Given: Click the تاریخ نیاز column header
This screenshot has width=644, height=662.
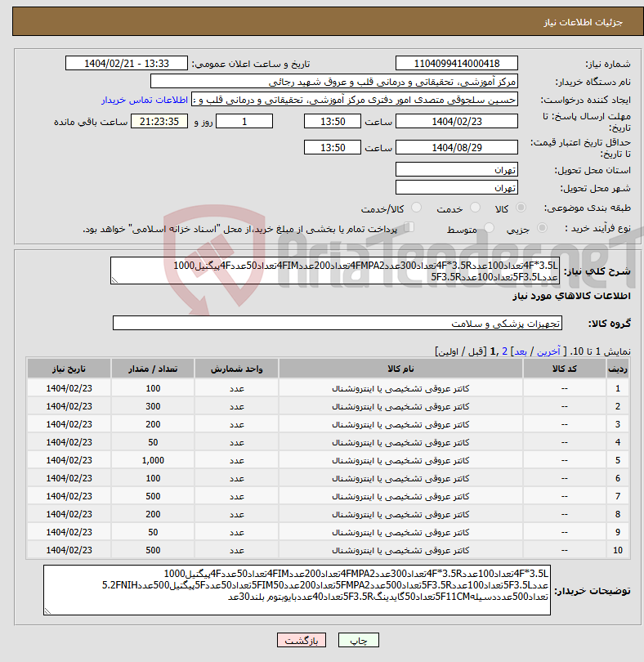Looking at the screenshot, I should [x=69, y=369].
